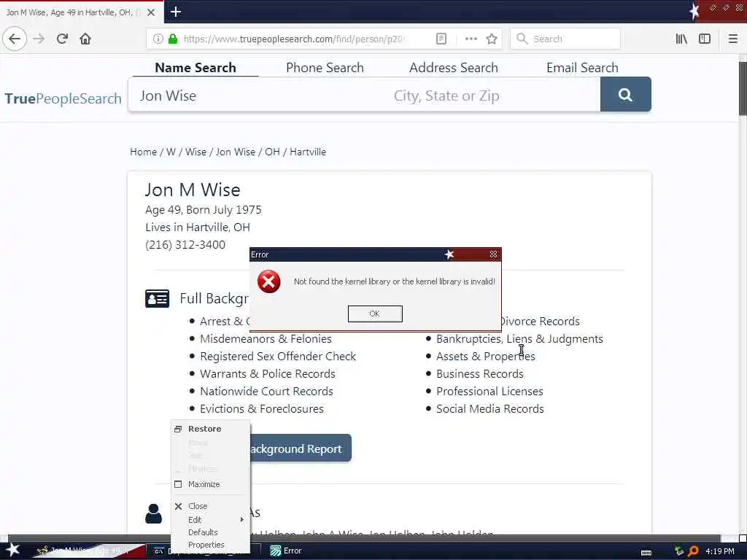Close the Error dialog with its X button
The height and width of the screenshot is (560, 747).
coord(494,254)
